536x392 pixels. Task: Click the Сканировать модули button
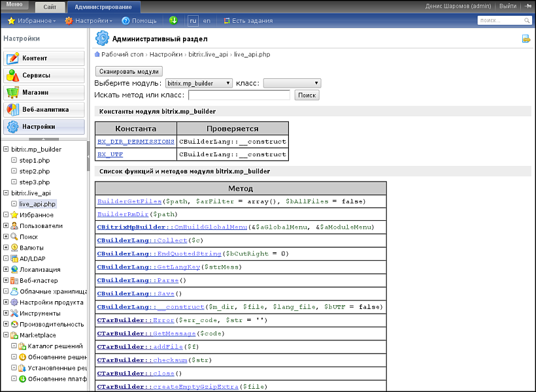coord(129,71)
